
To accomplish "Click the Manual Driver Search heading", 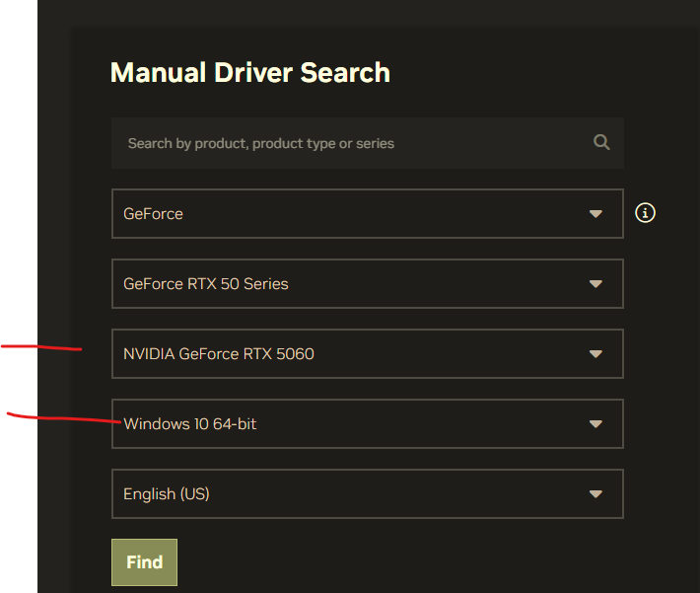I will coord(250,73).
